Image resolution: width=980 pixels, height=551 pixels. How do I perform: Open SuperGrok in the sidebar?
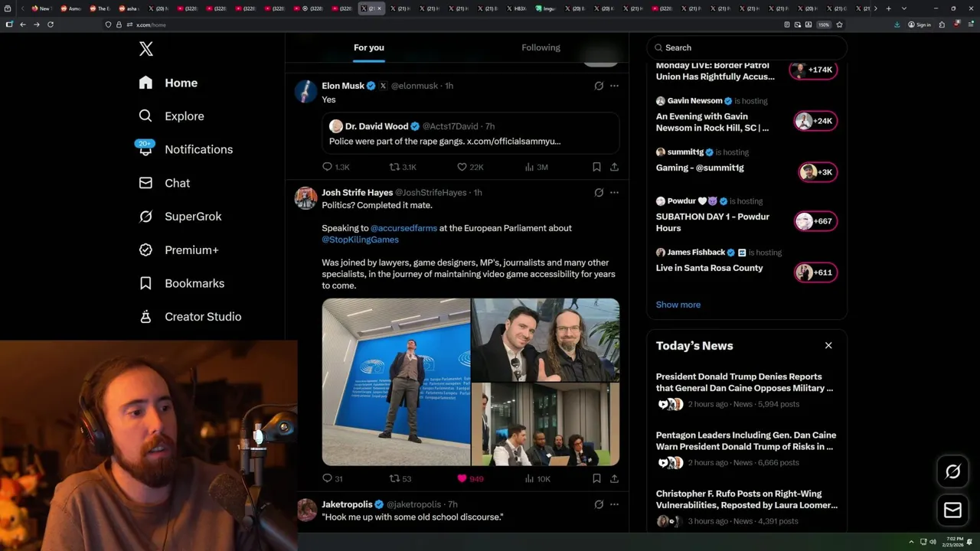tap(181, 217)
